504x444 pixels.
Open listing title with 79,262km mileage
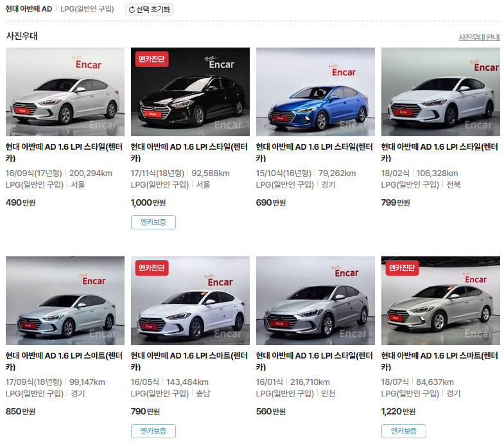pyautogui.click(x=315, y=152)
